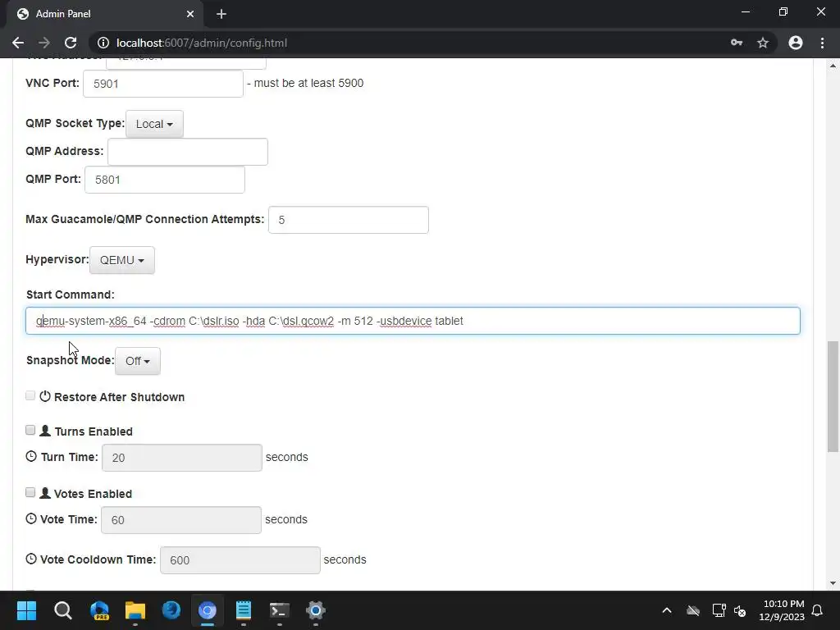
Task: Open a new browser tab
Action: point(221,14)
